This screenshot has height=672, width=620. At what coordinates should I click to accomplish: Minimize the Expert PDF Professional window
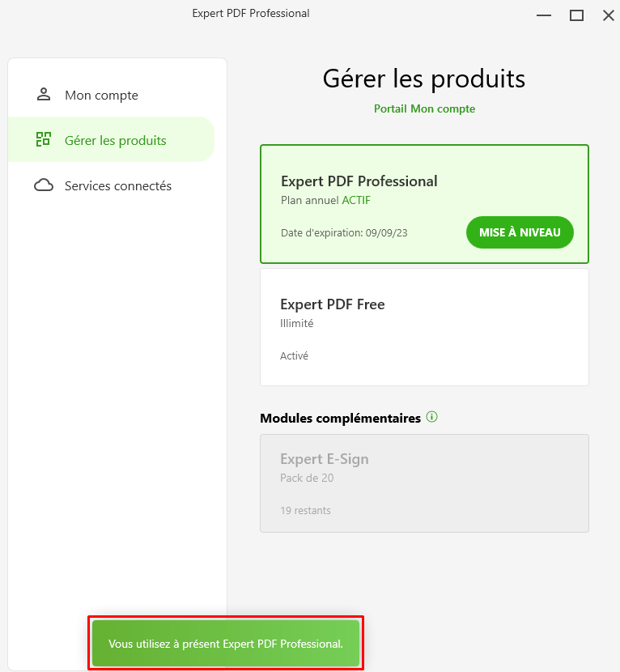tap(544, 15)
